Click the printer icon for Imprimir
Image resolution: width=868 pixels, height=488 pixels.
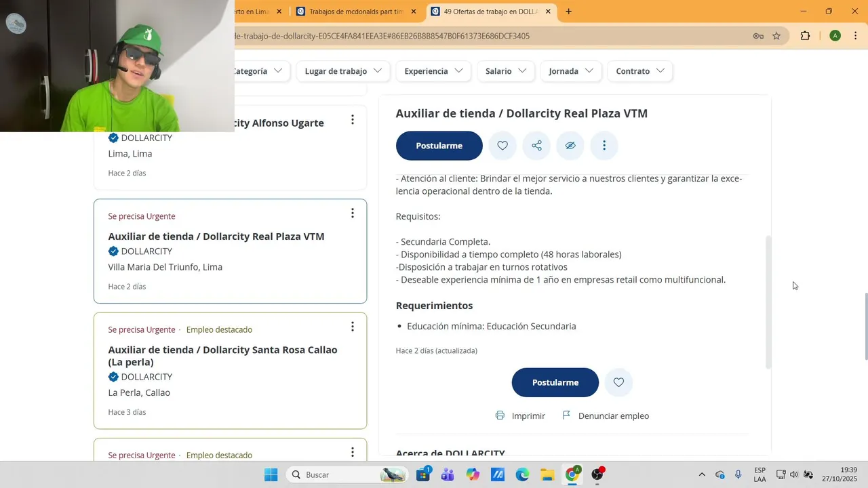point(500,415)
